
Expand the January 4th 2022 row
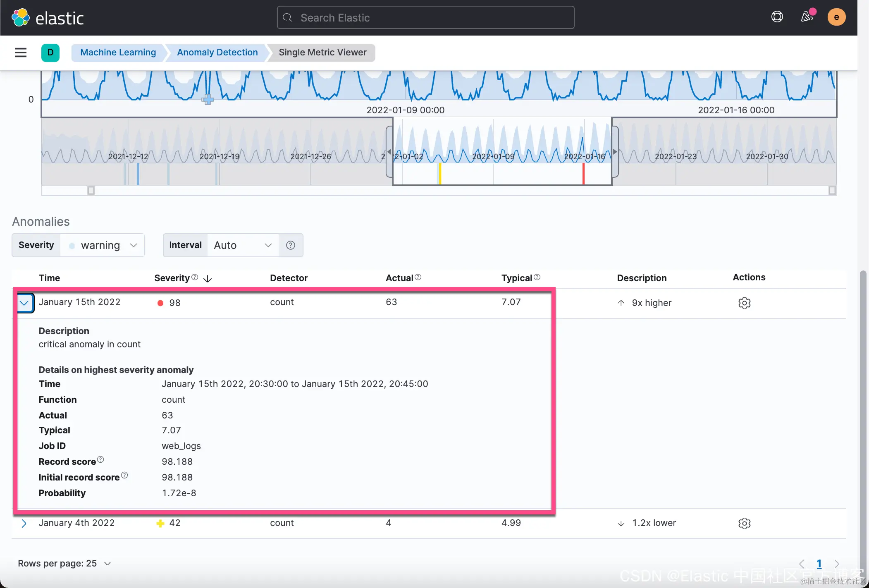click(24, 523)
